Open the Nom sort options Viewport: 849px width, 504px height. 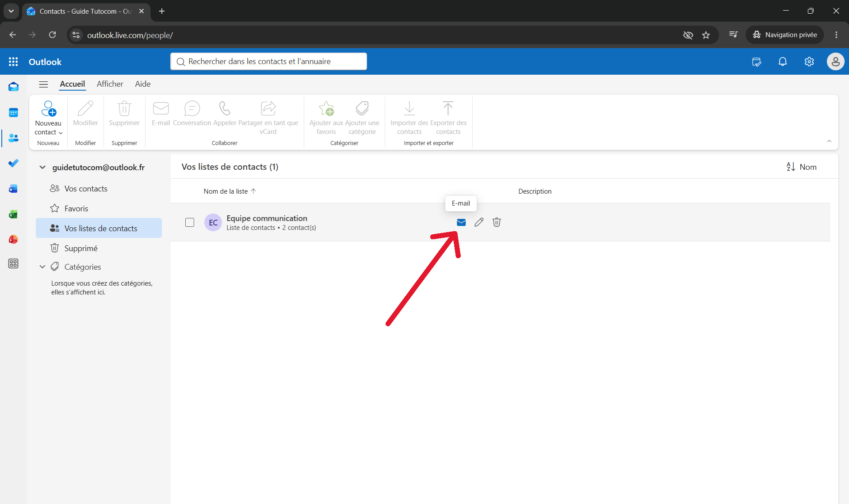pyautogui.click(x=801, y=167)
